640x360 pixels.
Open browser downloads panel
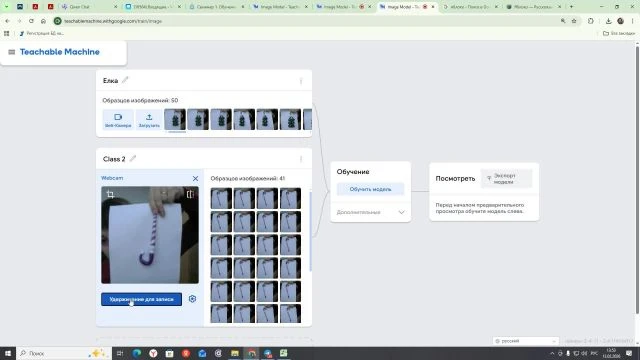pos(608,21)
